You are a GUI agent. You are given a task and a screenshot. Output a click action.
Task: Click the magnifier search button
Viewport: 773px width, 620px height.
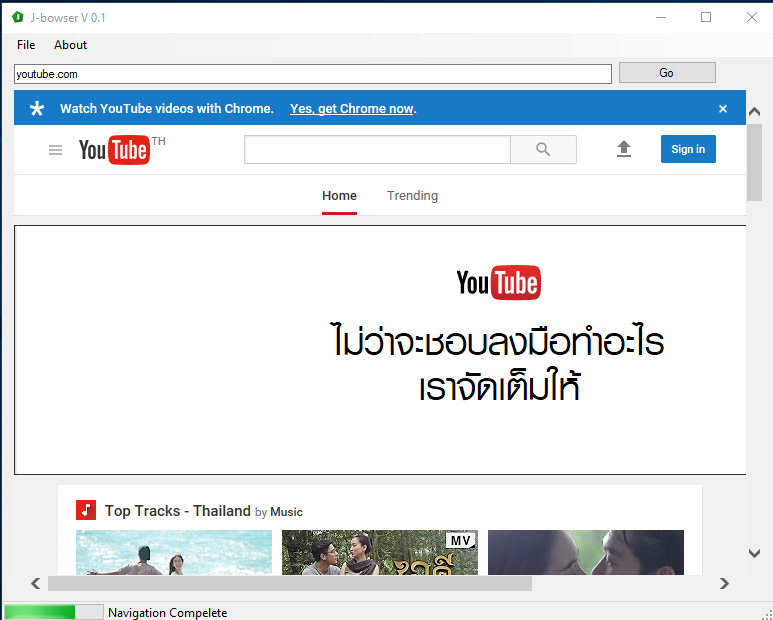pyautogui.click(x=543, y=149)
